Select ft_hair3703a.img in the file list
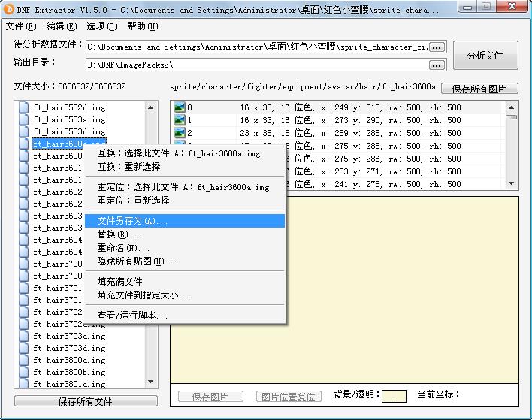The image size is (532, 420). [x=69, y=336]
